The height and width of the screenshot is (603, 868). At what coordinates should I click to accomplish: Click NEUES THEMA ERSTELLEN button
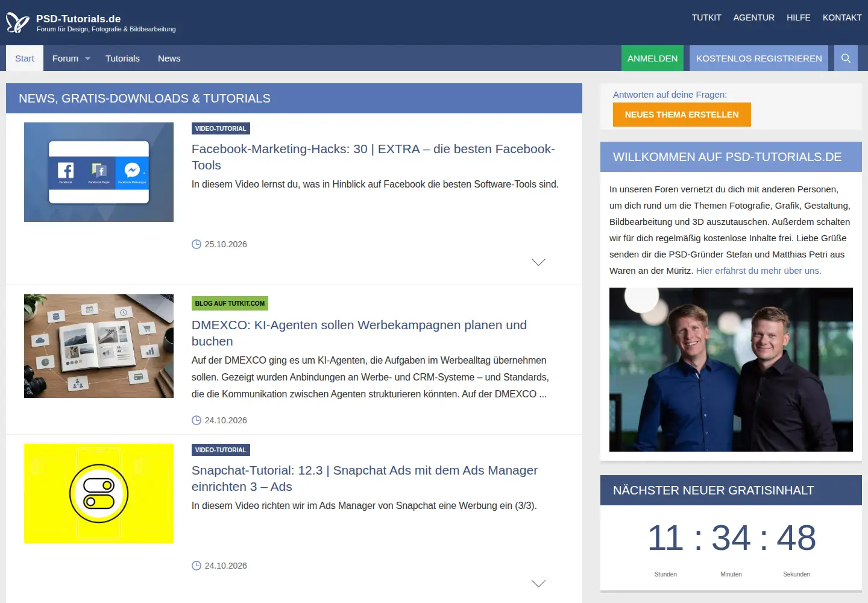(682, 115)
